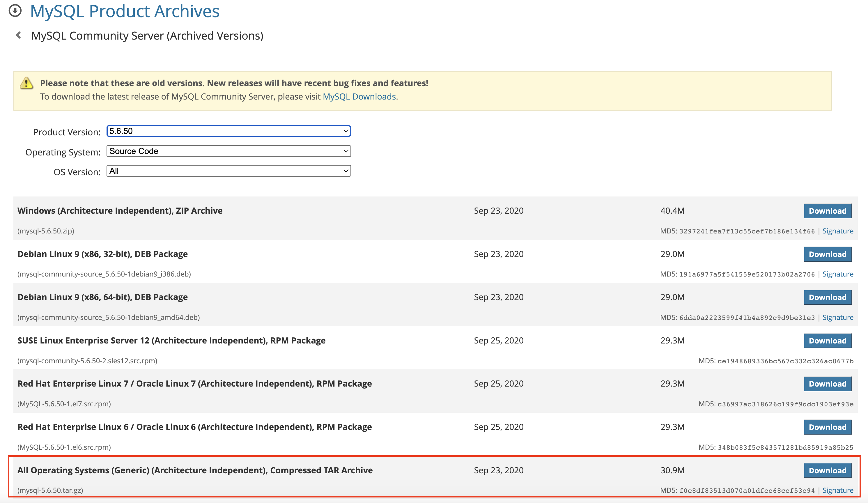The width and height of the screenshot is (868, 503).
Task: Download Red Hat Enterprise Linux 7 RPM Package
Action: 828,384
